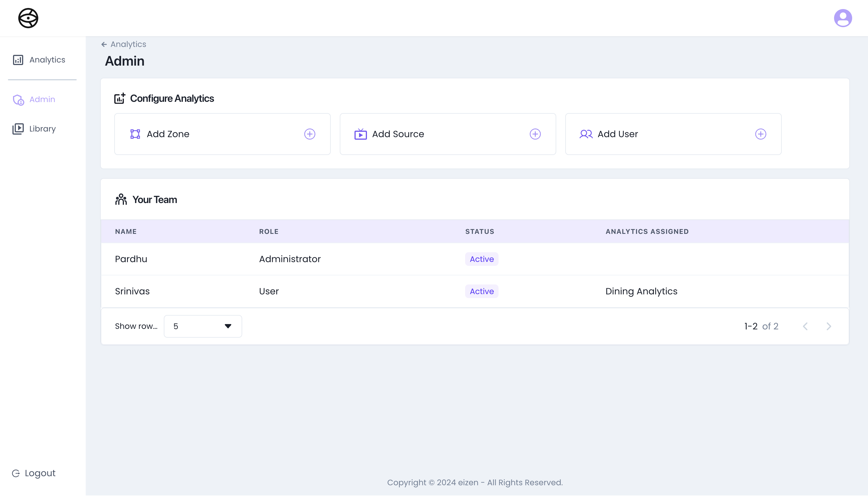Select the Srinivas name cell
The image size is (868, 496).
pyautogui.click(x=132, y=291)
